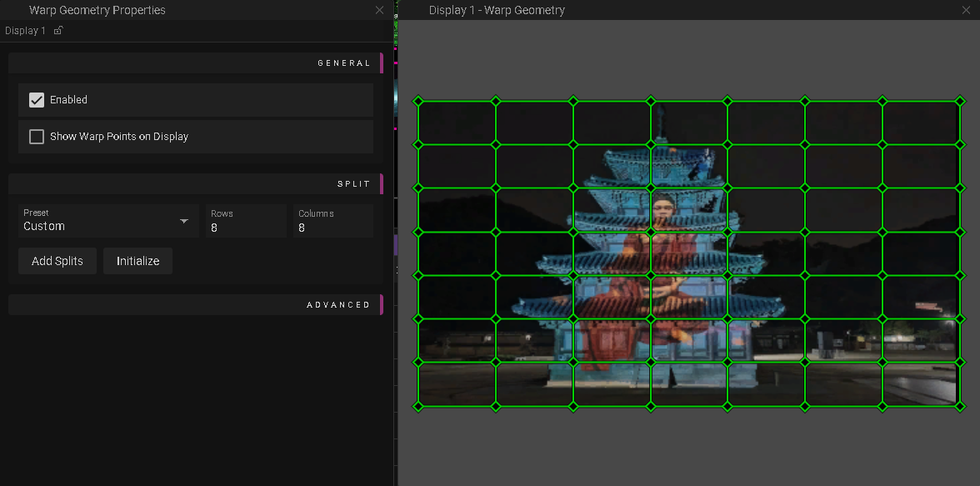Enable Show Warp Points on Display
This screenshot has height=486, width=980.
(x=37, y=137)
